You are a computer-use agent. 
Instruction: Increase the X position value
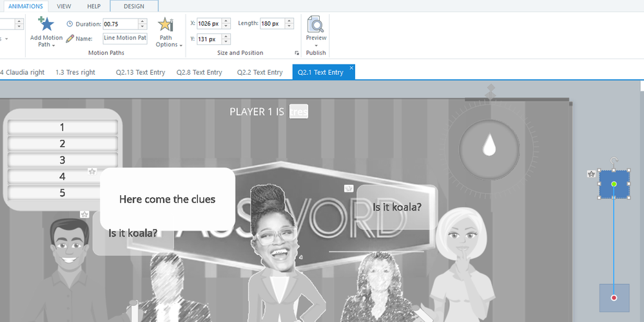coord(226,21)
